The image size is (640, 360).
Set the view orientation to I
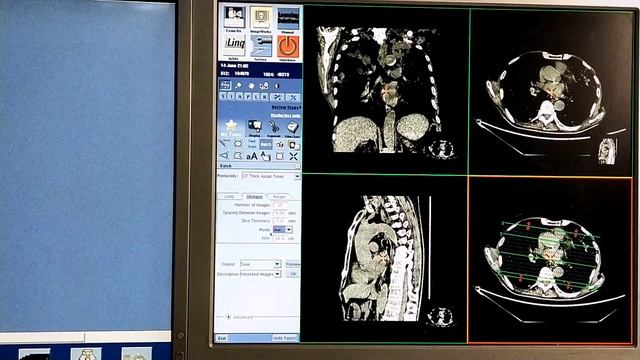point(231,97)
